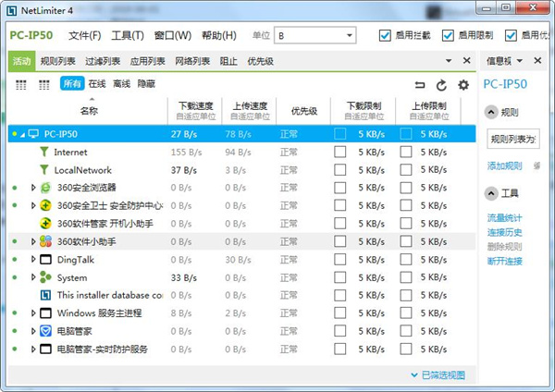
Task: Switch to the 过滤列表 tab
Action: pos(103,61)
